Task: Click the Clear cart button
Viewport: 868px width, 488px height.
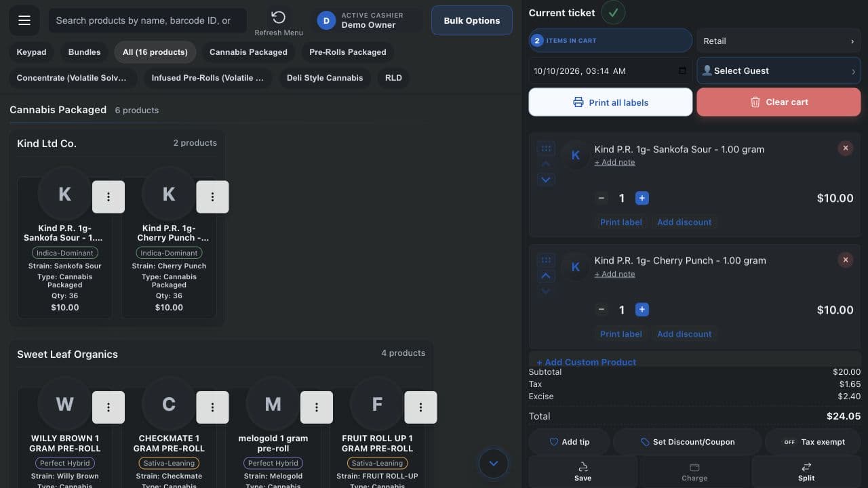Action: pyautogui.click(x=778, y=102)
